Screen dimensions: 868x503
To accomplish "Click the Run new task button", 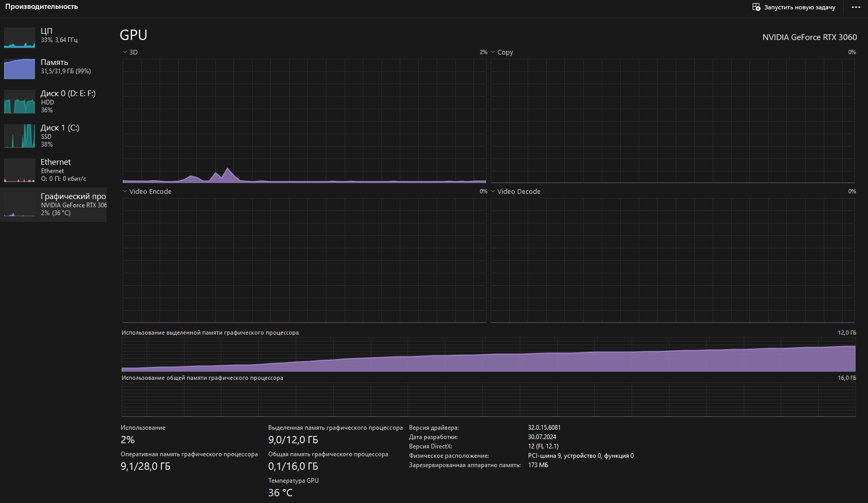I will tap(794, 7).
